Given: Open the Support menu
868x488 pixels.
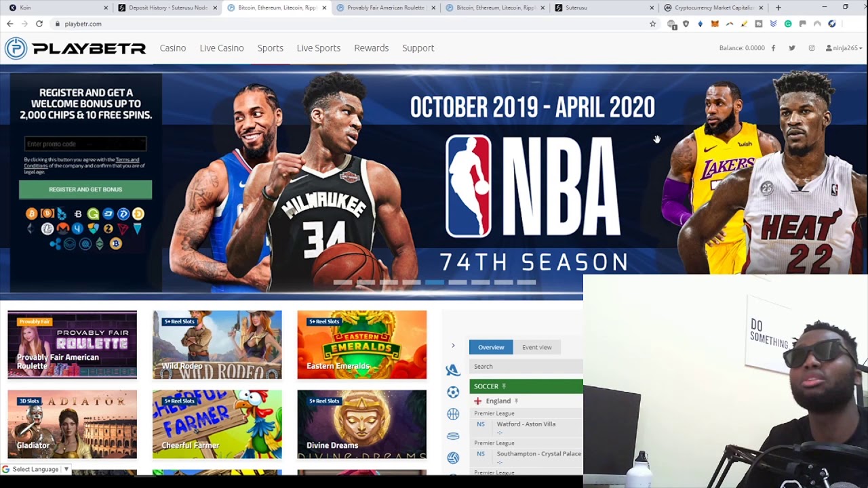Looking at the screenshot, I should pos(418,48).
